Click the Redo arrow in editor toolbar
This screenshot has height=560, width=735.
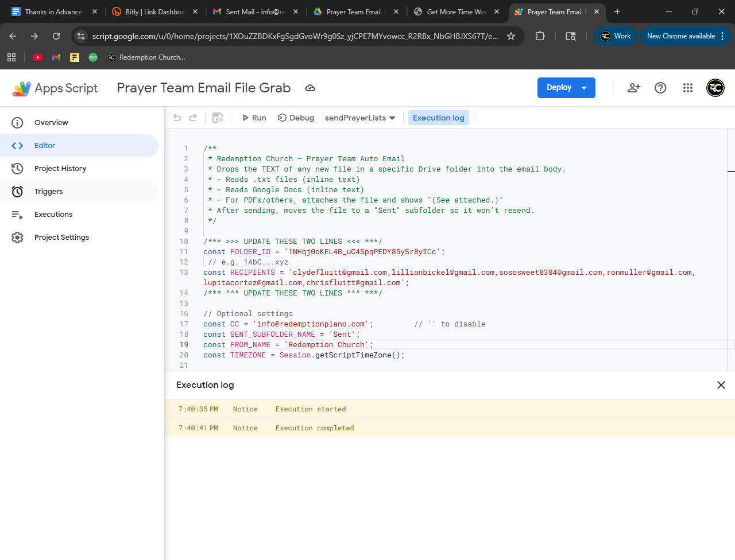(193, 118)
